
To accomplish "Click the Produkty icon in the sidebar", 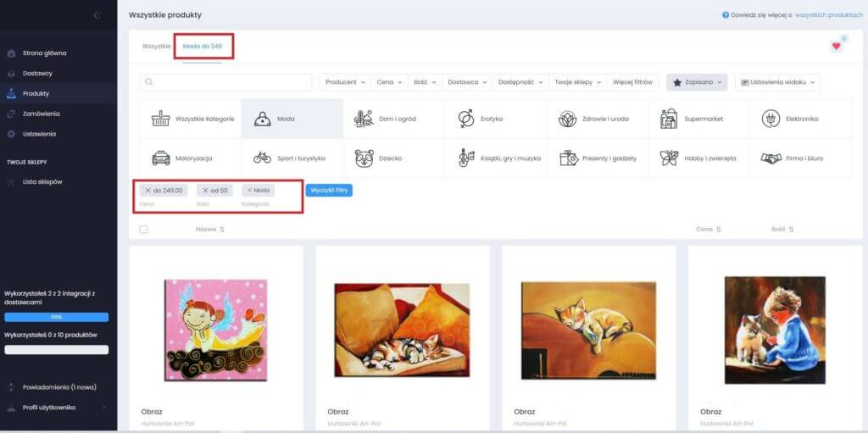I will point(11,93).
